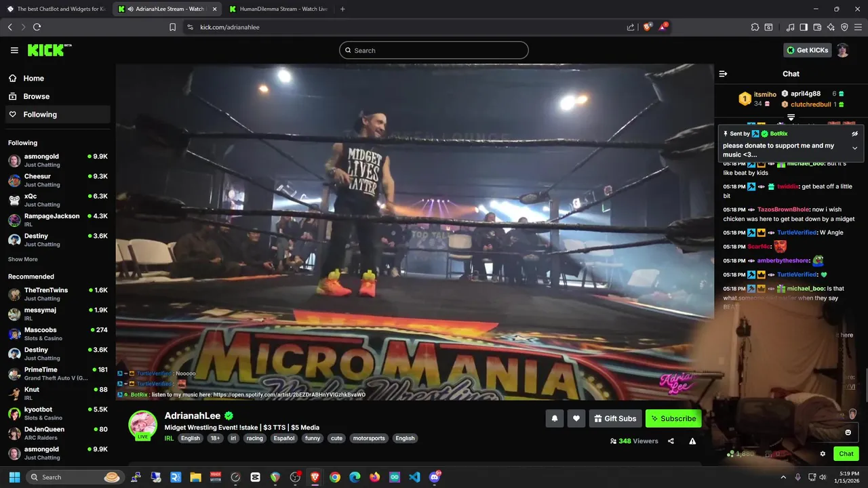Open the browser extensions puzzle icon
The image size is (868, 488).
tap(755, 27)
